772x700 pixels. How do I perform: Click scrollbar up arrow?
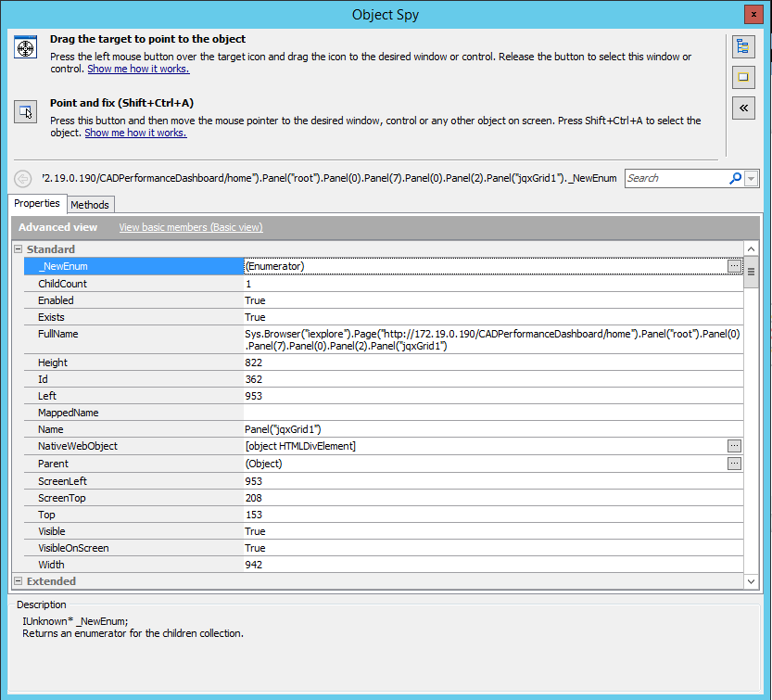(x=751, y=249)
